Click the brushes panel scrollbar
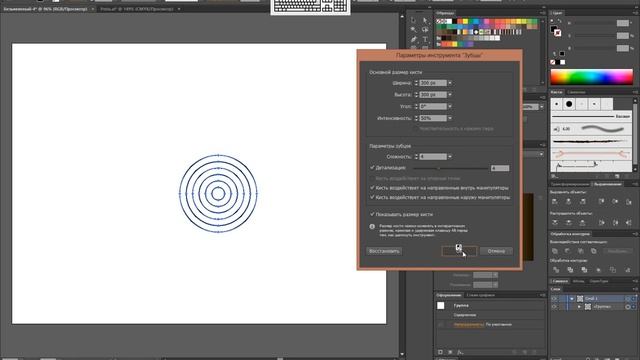This screenshot has height=360, width=640. 635,135
